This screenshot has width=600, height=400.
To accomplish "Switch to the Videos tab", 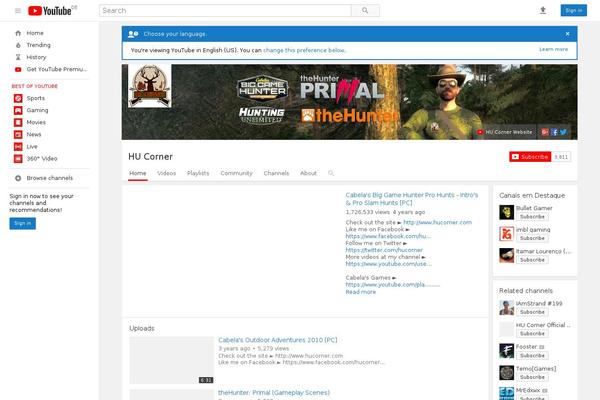I will (x=166, y=173).
